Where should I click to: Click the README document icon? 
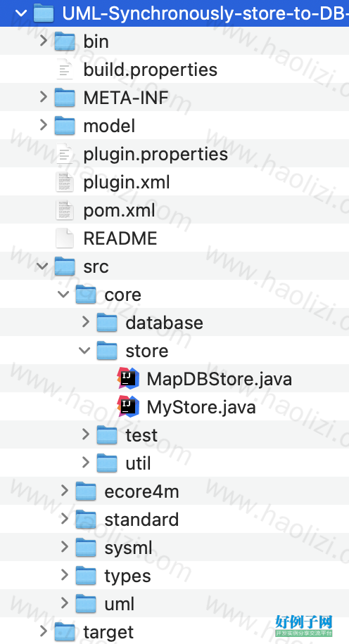(65, 238)
